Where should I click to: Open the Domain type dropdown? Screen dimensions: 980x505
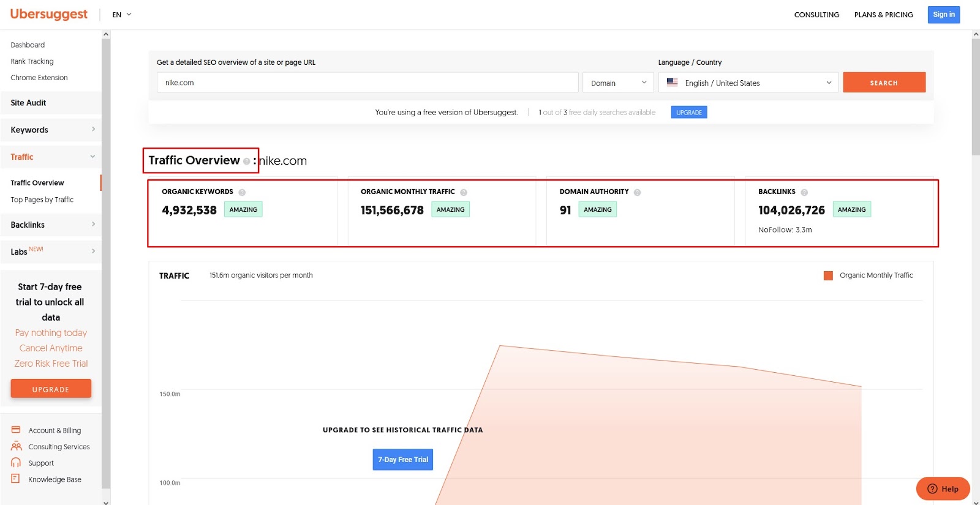pyautogui.click(x=618, y=83)
